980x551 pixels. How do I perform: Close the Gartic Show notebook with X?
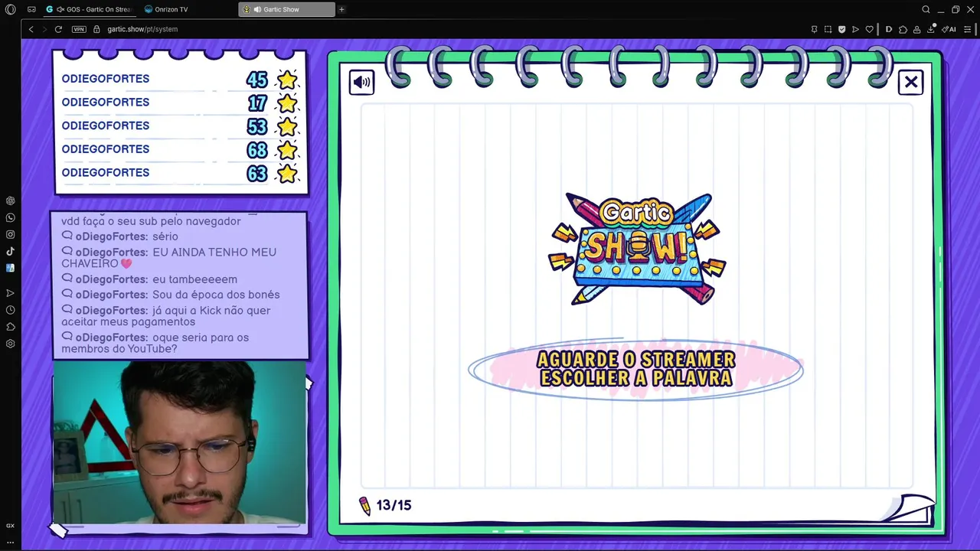click(x=911, y=82)
